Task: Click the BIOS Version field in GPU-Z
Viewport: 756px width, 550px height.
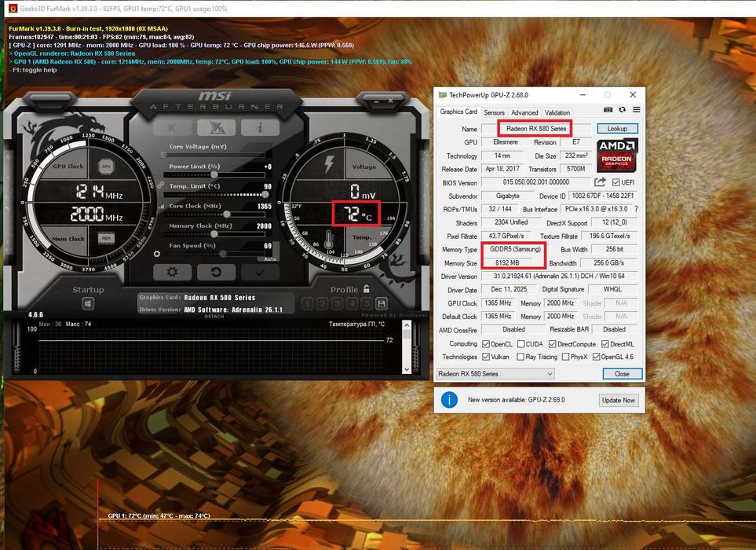Action: tap(536, 181)
